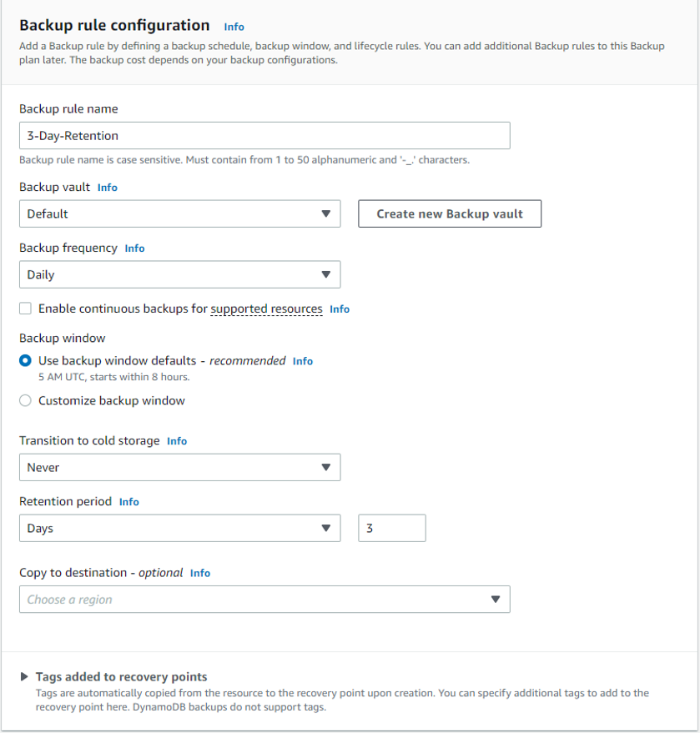Click Info next to Transition to cold storage
This screenshot has width=700, height=733.
pos(176,440)
